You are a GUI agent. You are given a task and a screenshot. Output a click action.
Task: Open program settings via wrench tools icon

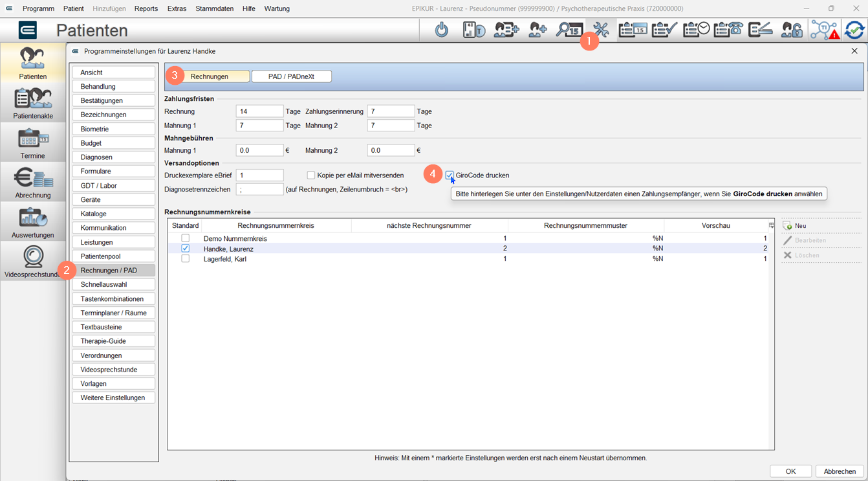(602, 30)
